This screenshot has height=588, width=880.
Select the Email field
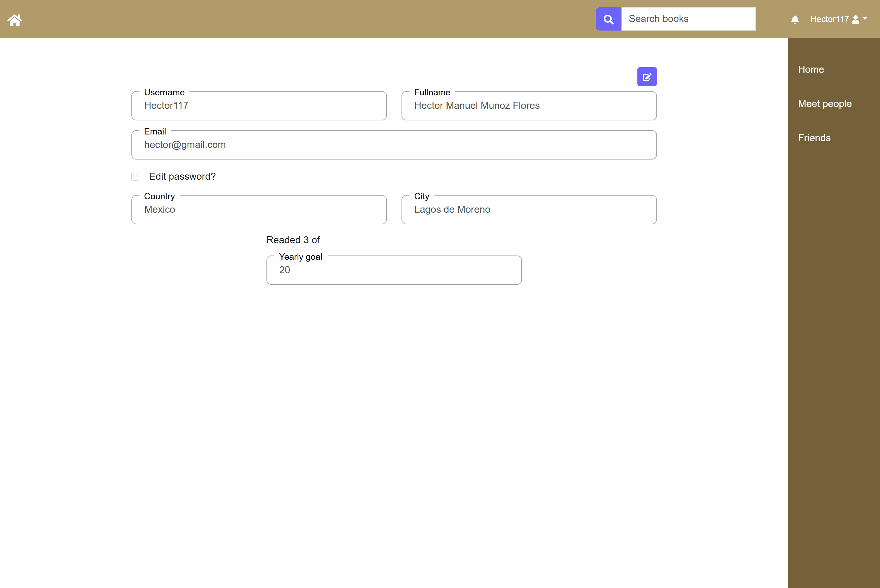pyautogui.click(x=394, y=145)
